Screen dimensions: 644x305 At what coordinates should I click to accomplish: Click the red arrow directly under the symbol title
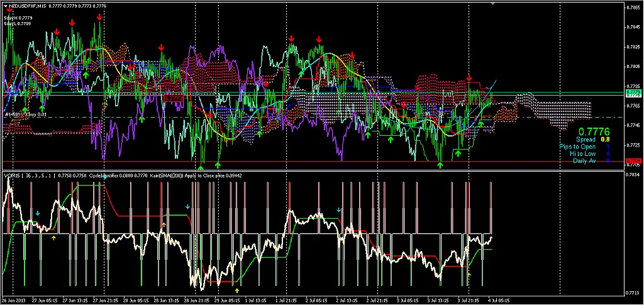click(8, 11)
